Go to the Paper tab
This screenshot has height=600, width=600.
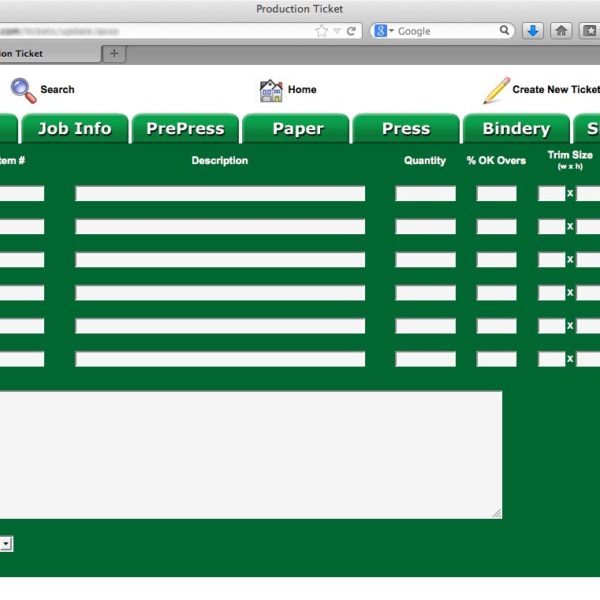298,129
